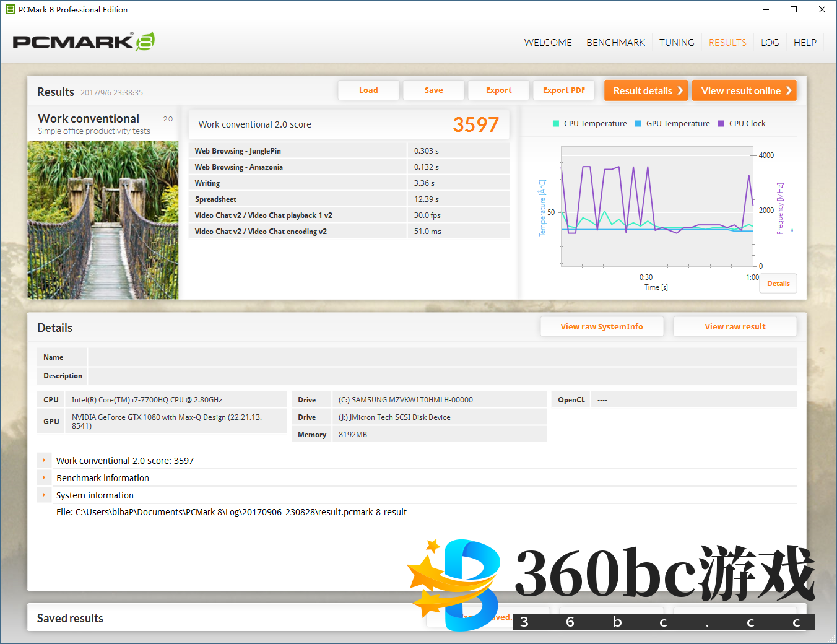Click the jungle bridge thumbnail image

coord(103,220)
